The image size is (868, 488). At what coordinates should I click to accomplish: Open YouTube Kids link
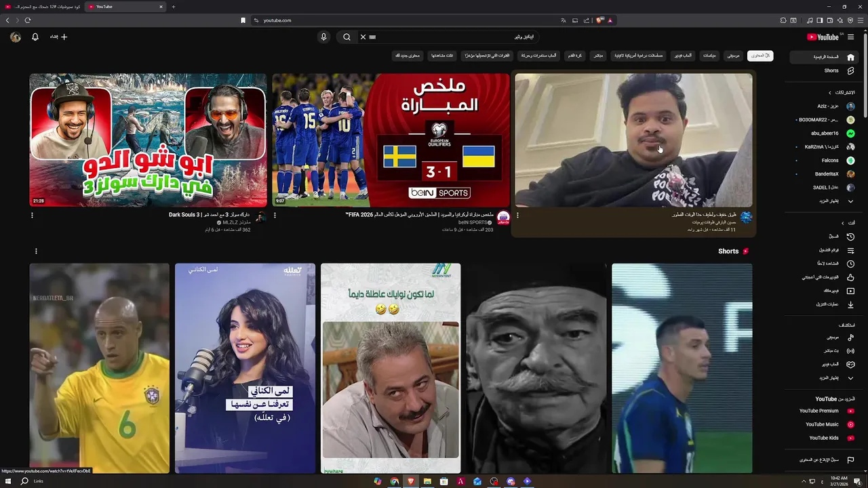click(x=823, y=438)
